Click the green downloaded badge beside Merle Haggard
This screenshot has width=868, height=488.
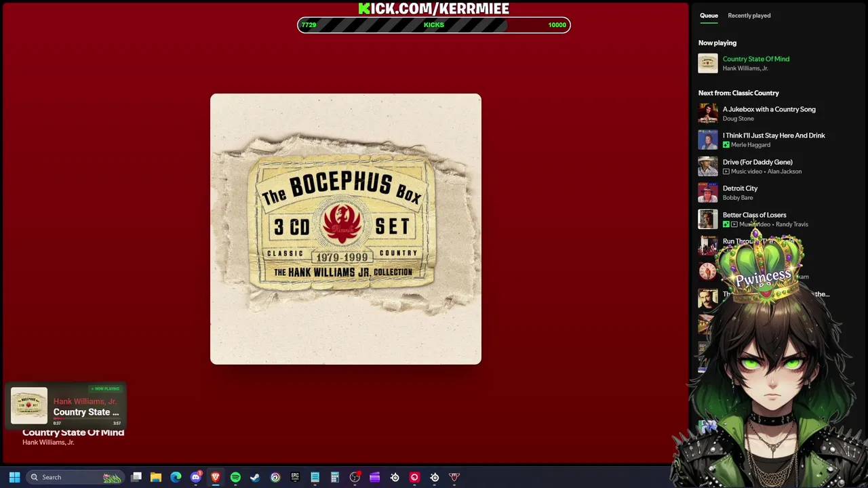pos(726,145)
